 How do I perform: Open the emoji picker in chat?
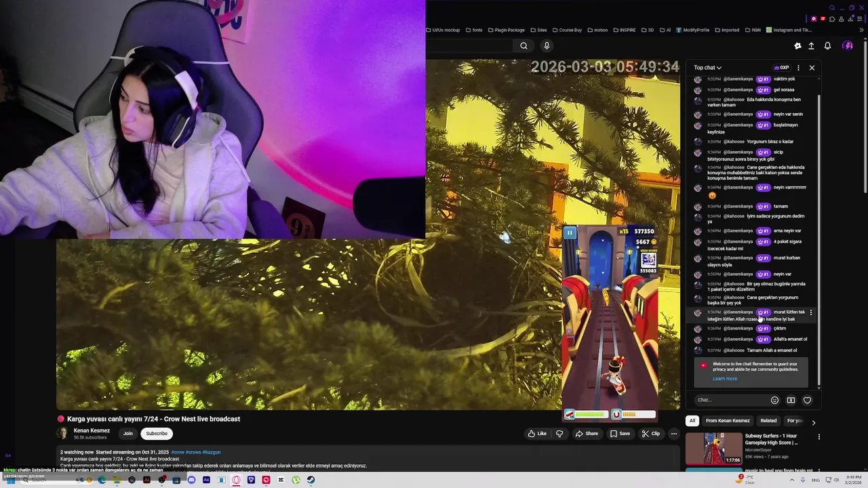(774, 400)
